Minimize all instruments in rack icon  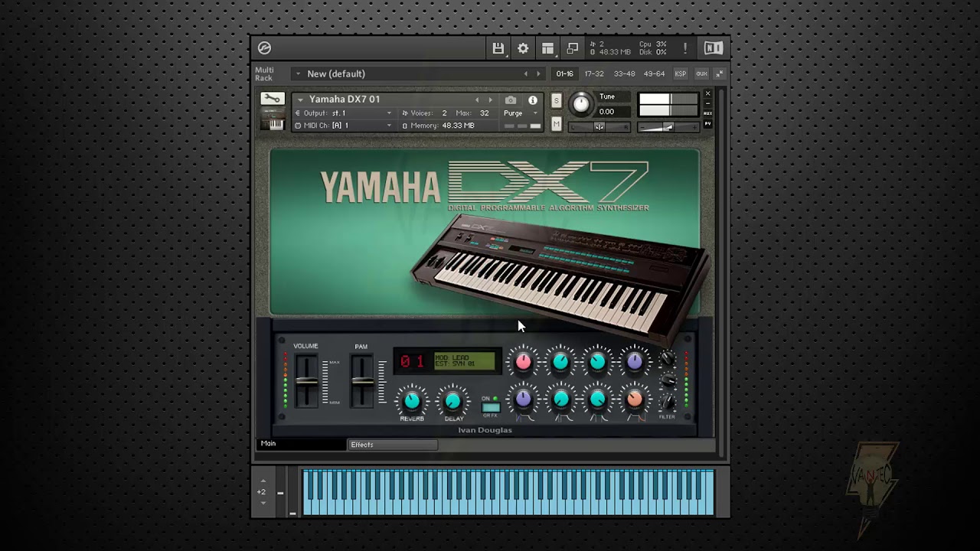point(720,73)
